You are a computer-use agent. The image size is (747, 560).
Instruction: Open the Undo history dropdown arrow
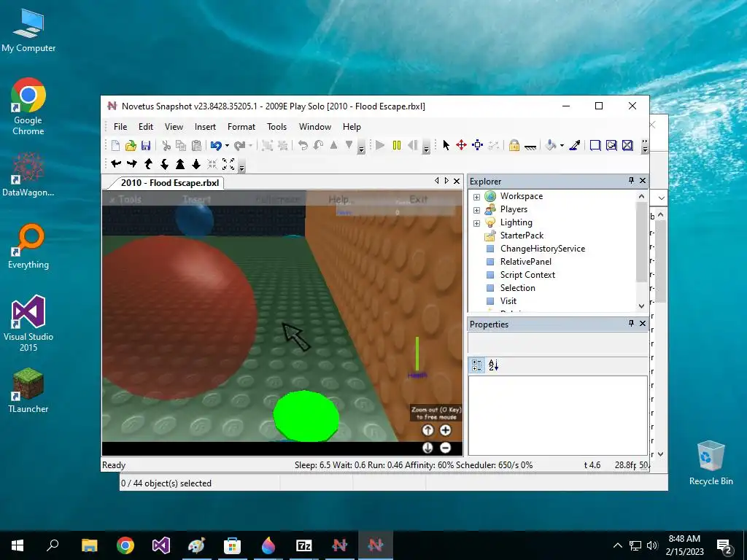pyautogui.click(x=227, y=146)
